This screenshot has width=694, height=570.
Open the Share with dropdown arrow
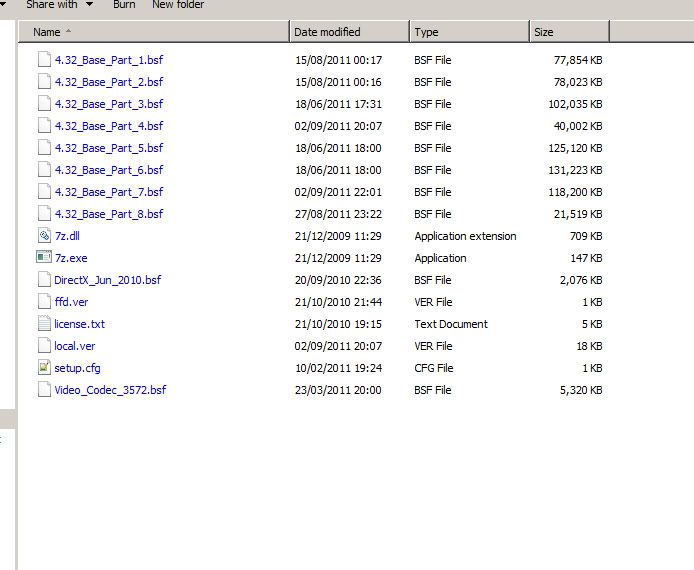89,4
